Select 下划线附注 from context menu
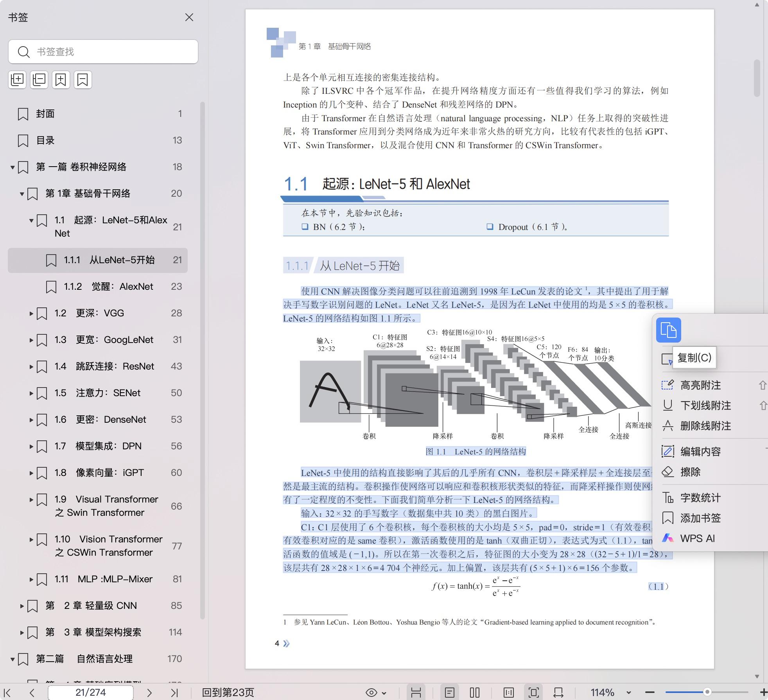 click(705, 406)
